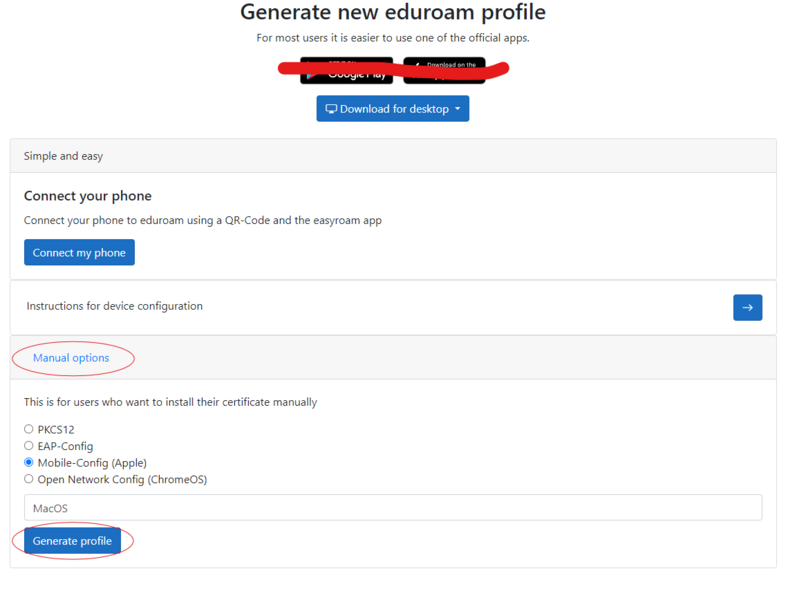Image resolution: width=797 pixels, height=600 pixels.
Task: Collapse the Simple and easy section header
Action: [64, 156]
